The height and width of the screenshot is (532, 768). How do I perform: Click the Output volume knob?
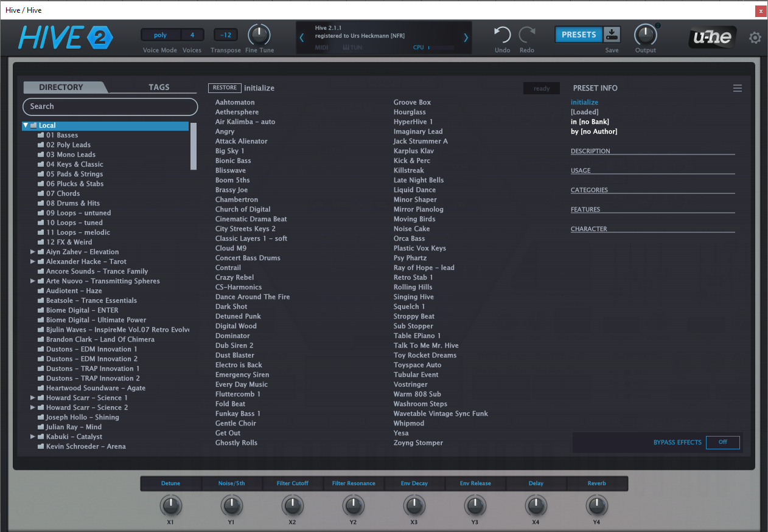pyautogui.click(x=645, y=35)
